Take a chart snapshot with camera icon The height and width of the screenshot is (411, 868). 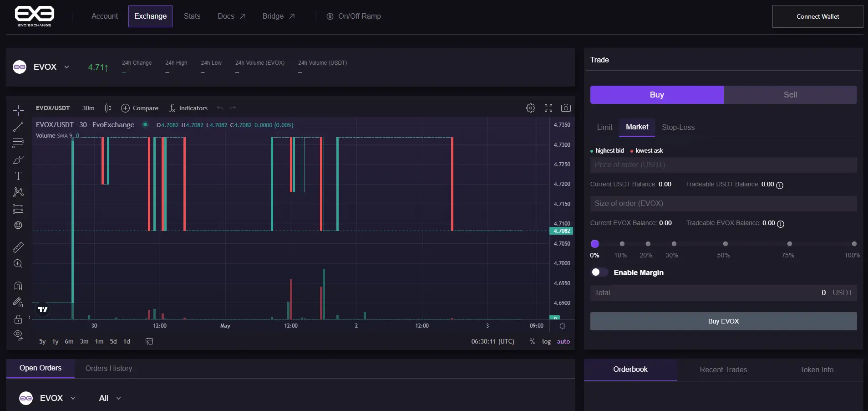(x=566, y=108)
